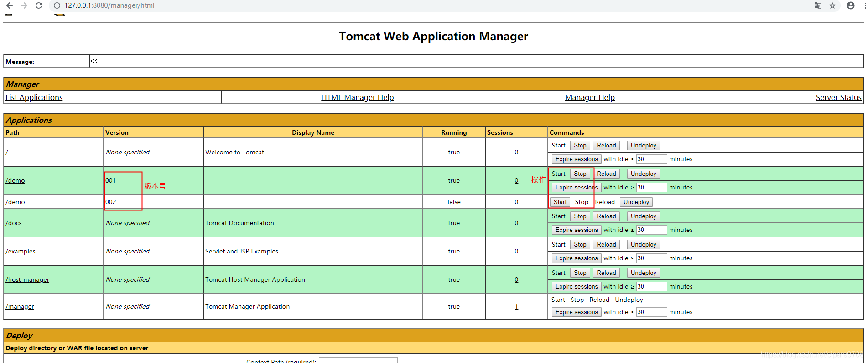Open sessions count 0 for /docs
This screenshot has width=868, height=363.
(x=516, y=223)
